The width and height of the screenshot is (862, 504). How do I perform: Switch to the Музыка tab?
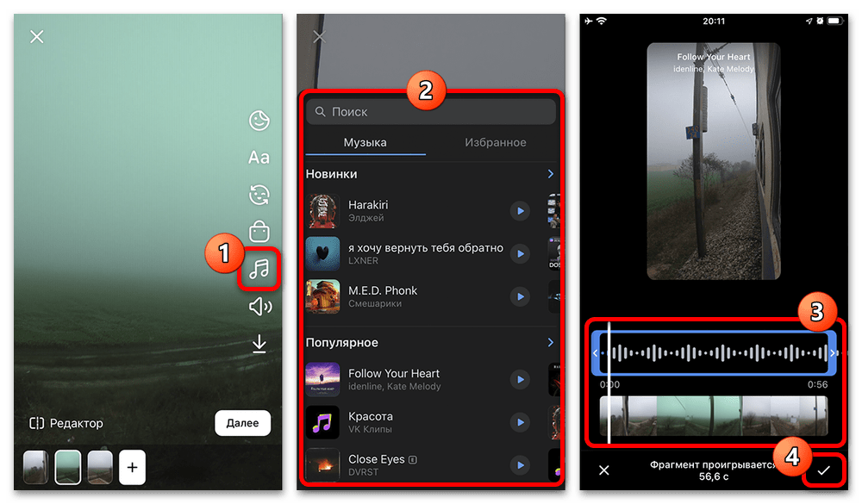365,142
